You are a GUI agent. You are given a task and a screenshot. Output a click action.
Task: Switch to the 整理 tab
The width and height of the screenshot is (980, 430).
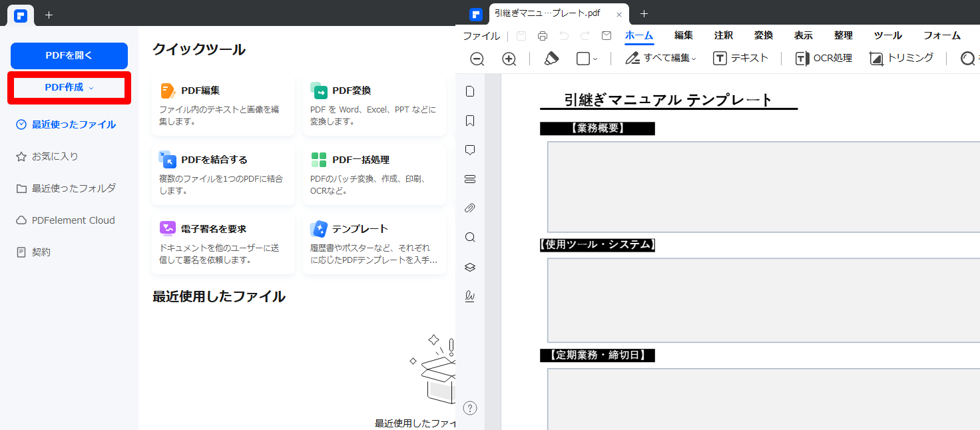(844, 36)
